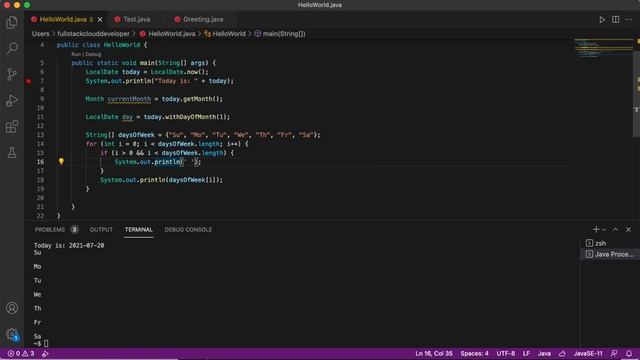This screenshot has width=640, height=360.
Task: Click the day variable on line 11
Action: (x=127, y=117)
